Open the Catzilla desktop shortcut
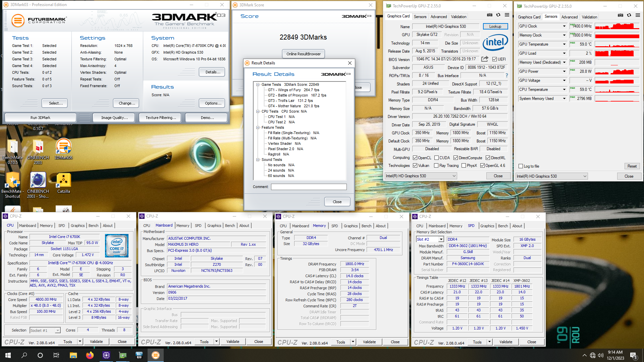 pos(63,183)
